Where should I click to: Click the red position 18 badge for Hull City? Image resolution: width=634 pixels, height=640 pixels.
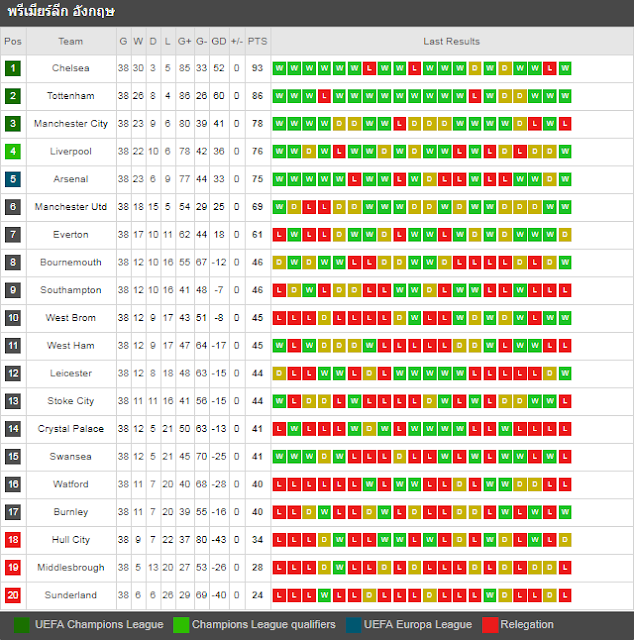coord(13,540)
